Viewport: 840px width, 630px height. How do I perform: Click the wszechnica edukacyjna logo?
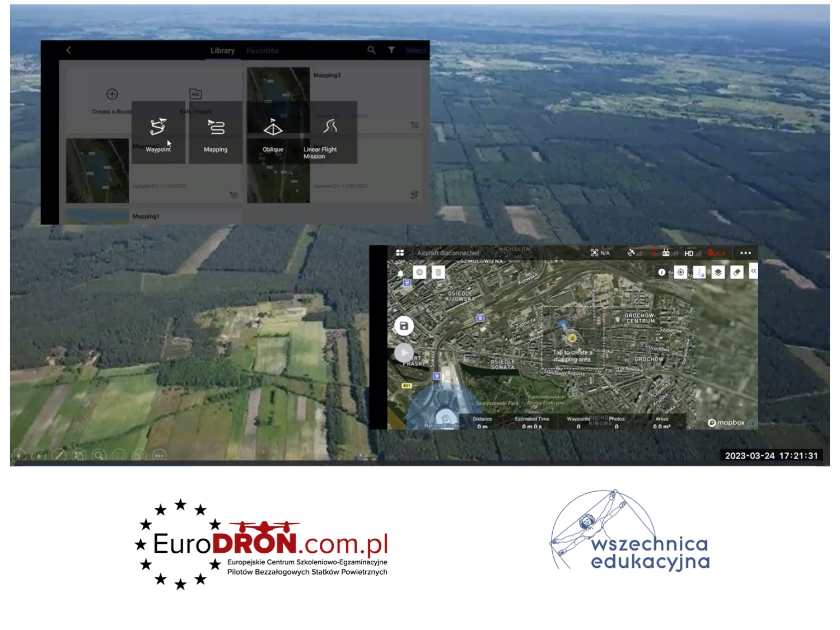coord(630,530)
